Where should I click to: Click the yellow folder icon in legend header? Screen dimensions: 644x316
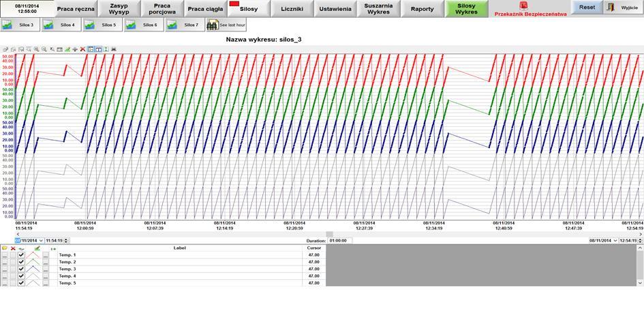5,248
